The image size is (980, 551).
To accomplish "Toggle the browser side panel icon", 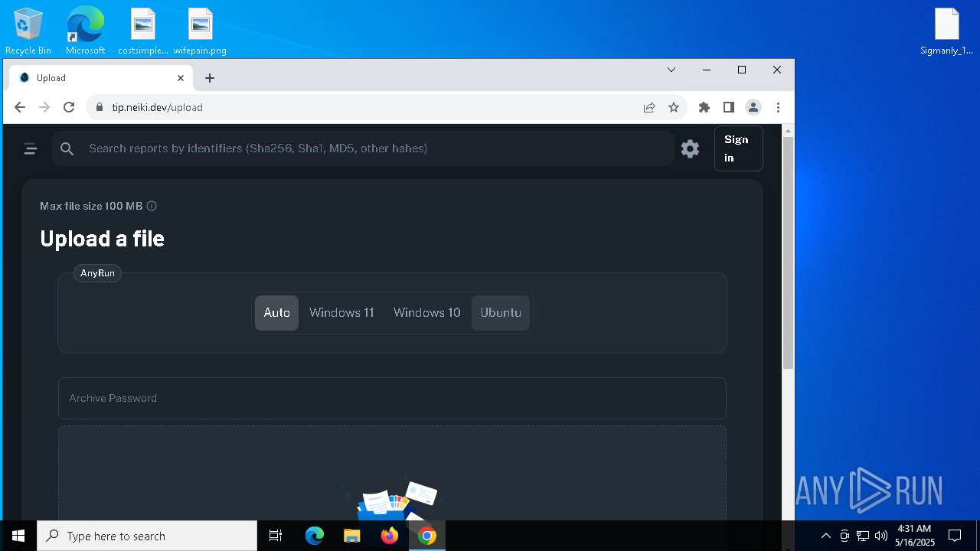I will pos(729,107).
